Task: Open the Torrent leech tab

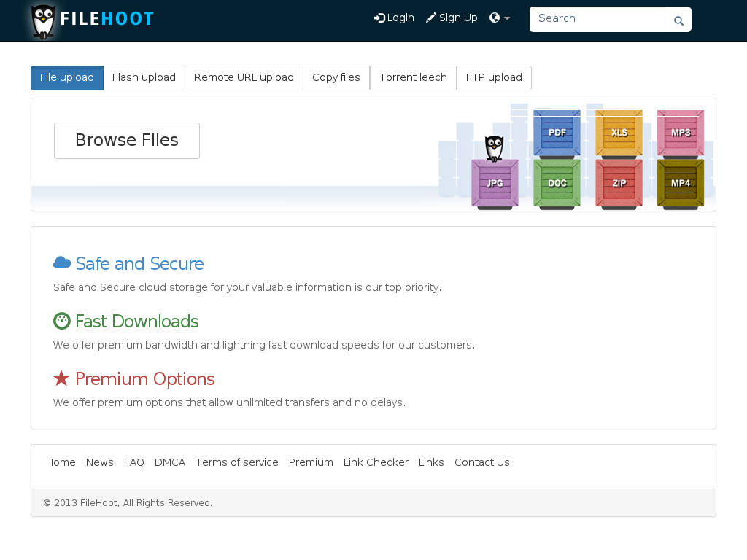Action: click(x=413, y=77)
